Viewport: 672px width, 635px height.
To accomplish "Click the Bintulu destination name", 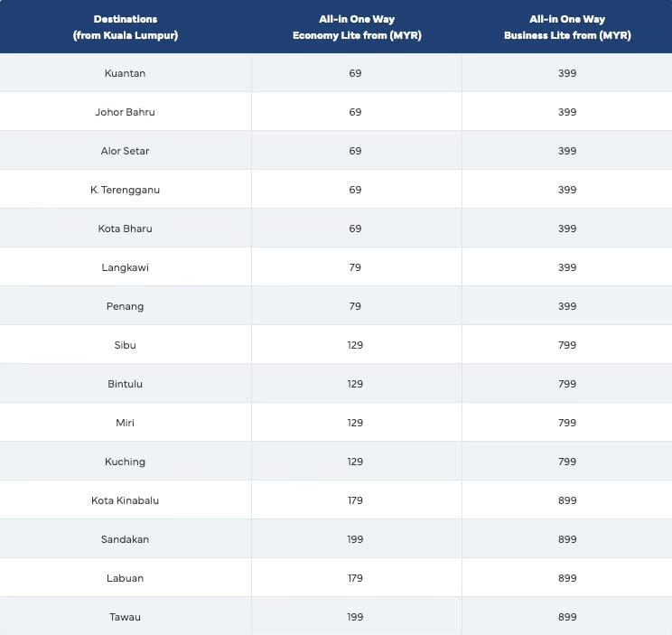I will tap(126, 384).
